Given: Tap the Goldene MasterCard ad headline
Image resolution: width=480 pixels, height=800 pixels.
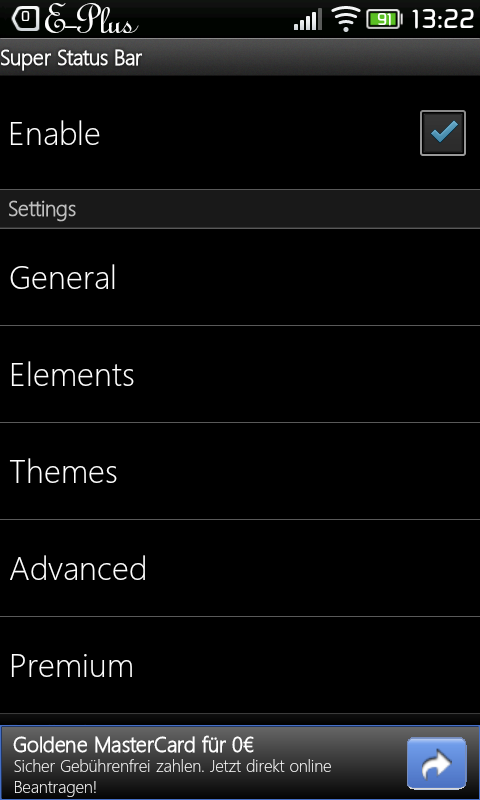Looking at the screenshot, I should tap(134, 745).
